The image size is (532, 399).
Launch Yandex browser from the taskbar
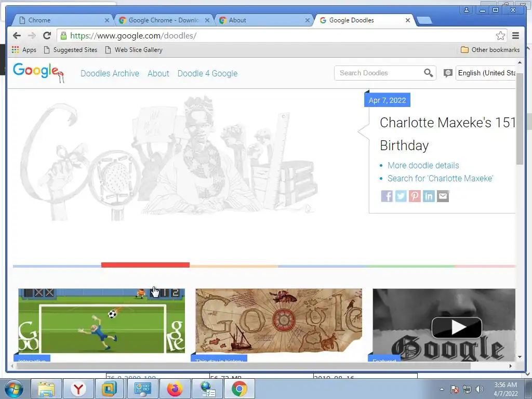[x=78, y=389]
